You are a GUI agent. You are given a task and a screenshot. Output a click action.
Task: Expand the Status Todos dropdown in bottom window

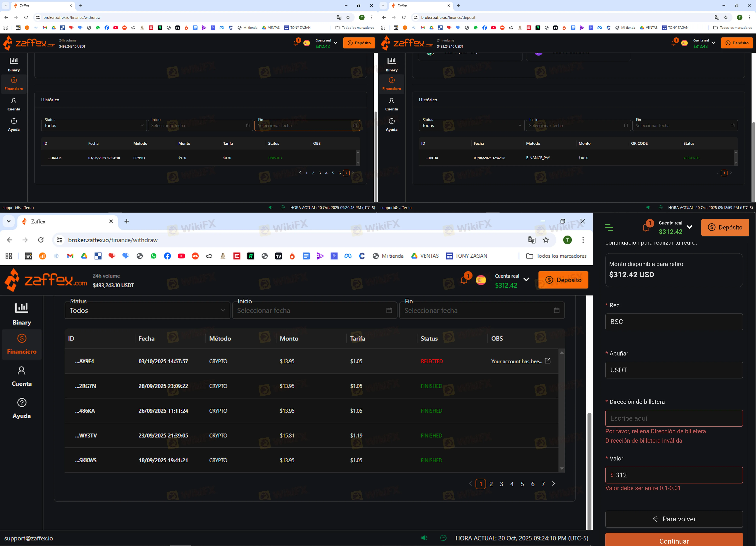tap(147, 310)
